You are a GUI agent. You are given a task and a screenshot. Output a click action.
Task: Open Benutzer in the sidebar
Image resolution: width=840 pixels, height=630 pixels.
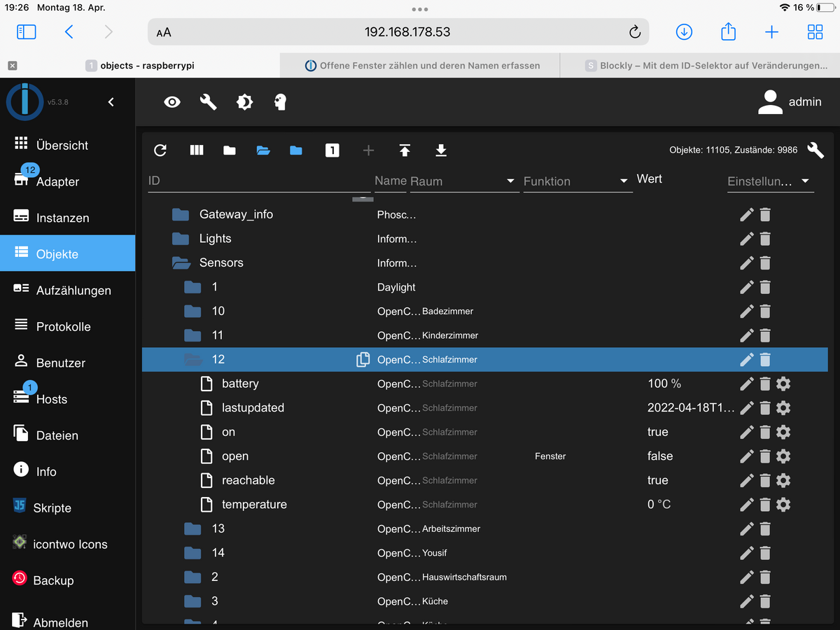[x=67, y=363]
